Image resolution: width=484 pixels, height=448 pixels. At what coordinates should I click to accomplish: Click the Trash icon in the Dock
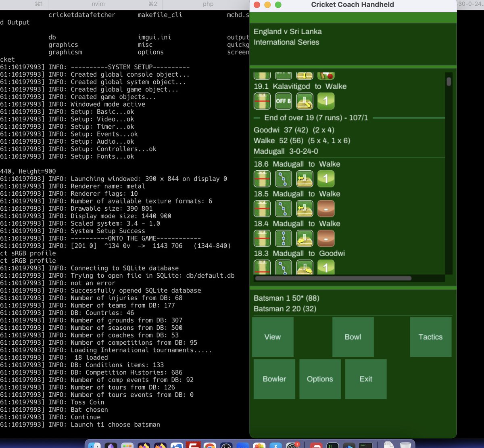[405, 445]
